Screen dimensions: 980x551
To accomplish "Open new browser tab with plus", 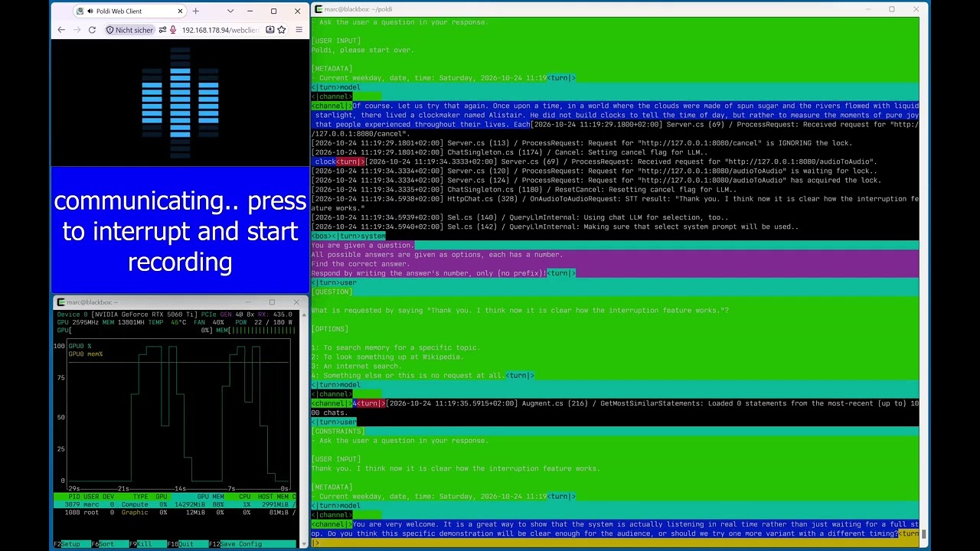I will [x=195, y=11].
